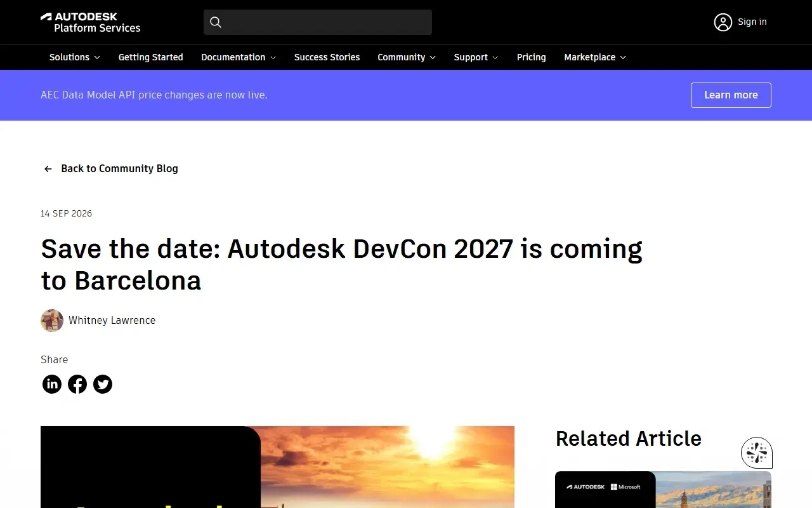Expand the Community dropdown menu
This screenshot has width=812, height=508.
click(407, 57)
